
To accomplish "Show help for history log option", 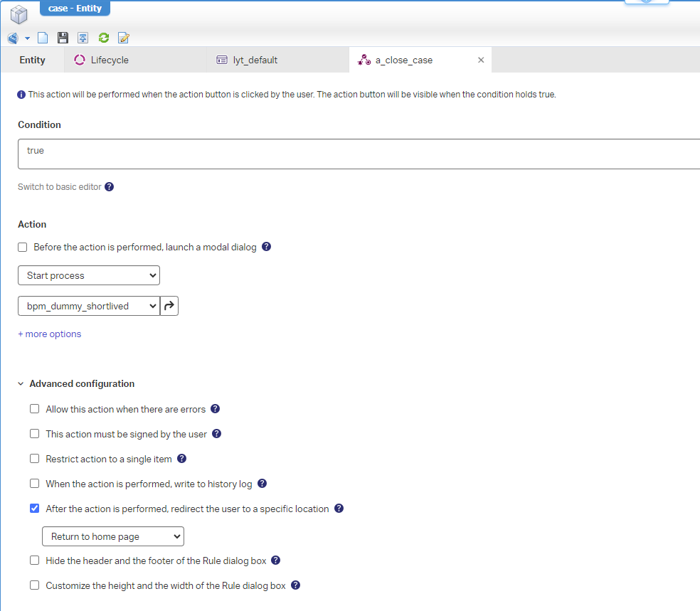I will pyautogui.click(x=262, y=484).
